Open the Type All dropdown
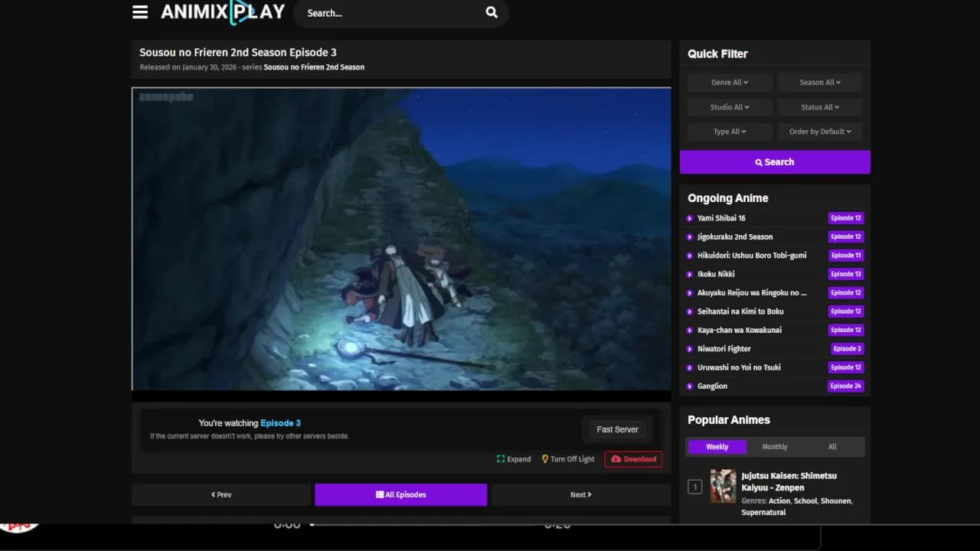Image resolution: width=980 pixels, height=551 pixels. 730,132
